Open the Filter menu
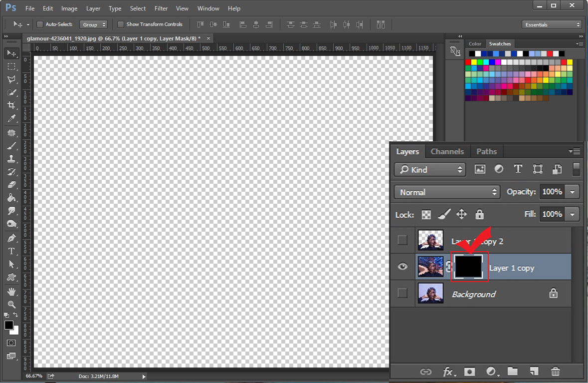 (161, 8)
